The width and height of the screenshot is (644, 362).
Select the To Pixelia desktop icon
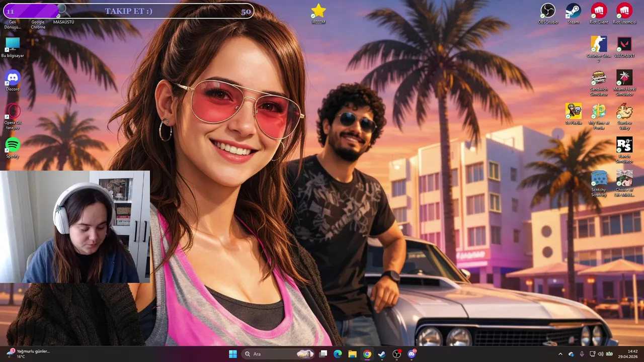click(573, 114)
